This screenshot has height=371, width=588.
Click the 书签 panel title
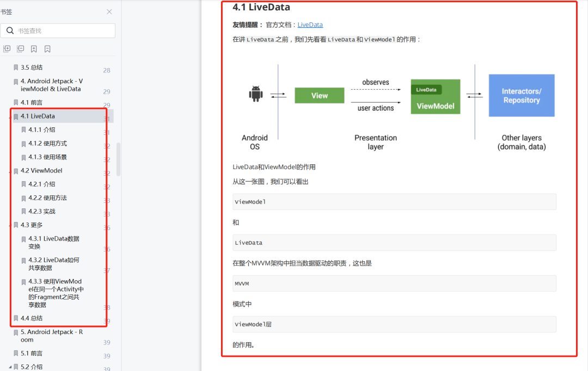pyautogui.click(x=6, y=12)
